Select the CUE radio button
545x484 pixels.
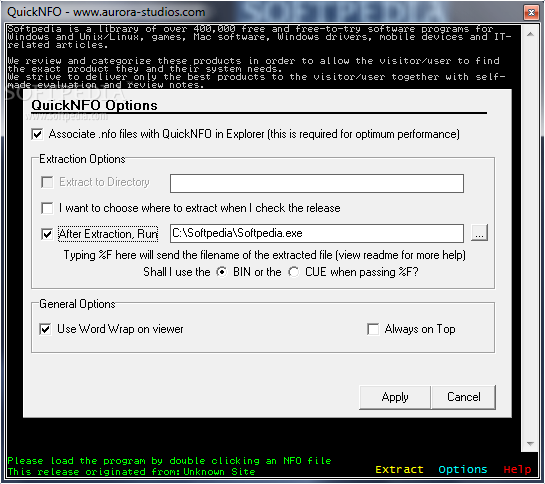[x=294, y=272]
